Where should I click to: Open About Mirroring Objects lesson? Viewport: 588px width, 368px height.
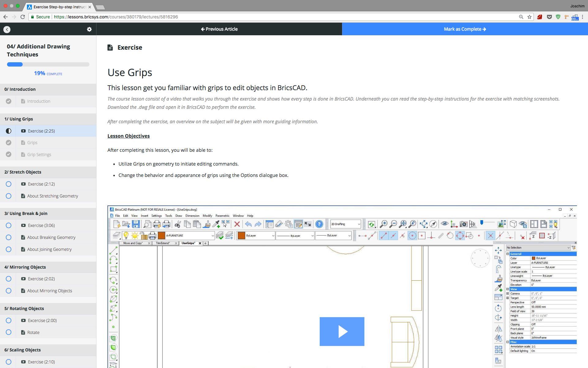point(50,291)
